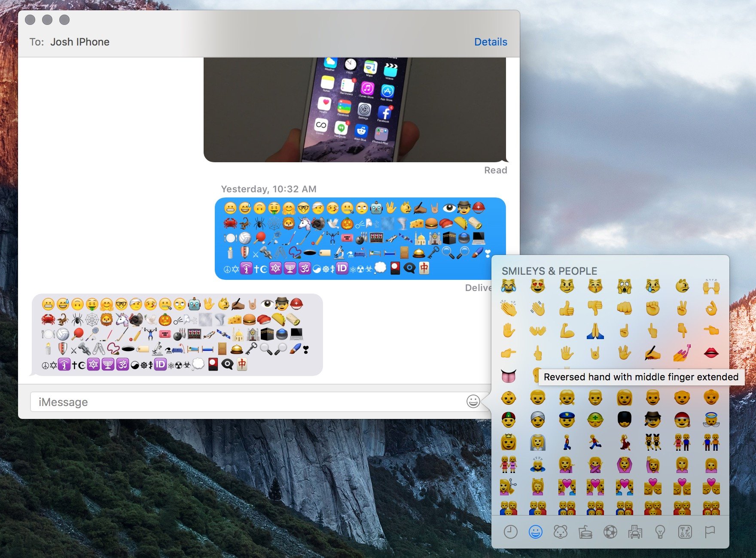This screenshot has height=558, width=756.
Task: Select the blue sent emoji message bubble
Action: click(360, 239)
